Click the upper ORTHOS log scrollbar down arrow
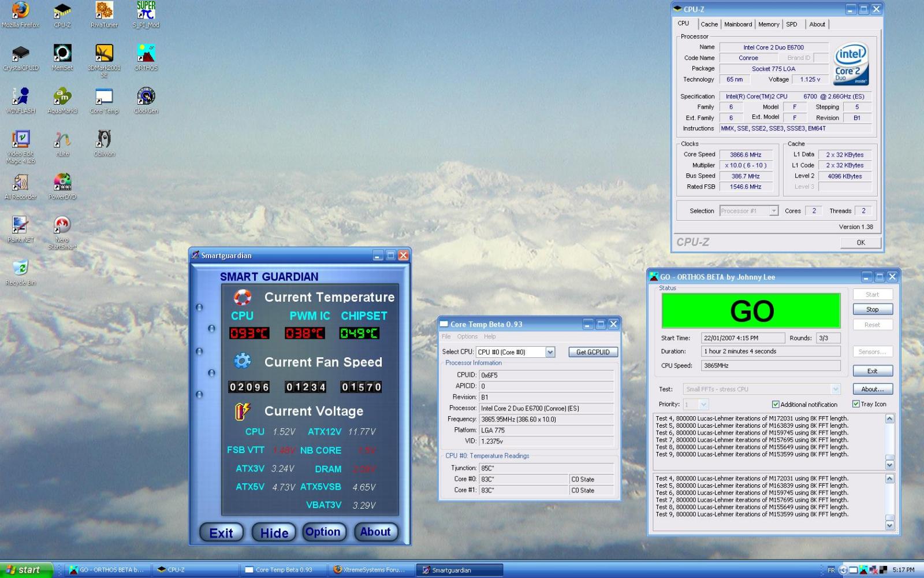The image size is (924, 578). pos(890,465)
